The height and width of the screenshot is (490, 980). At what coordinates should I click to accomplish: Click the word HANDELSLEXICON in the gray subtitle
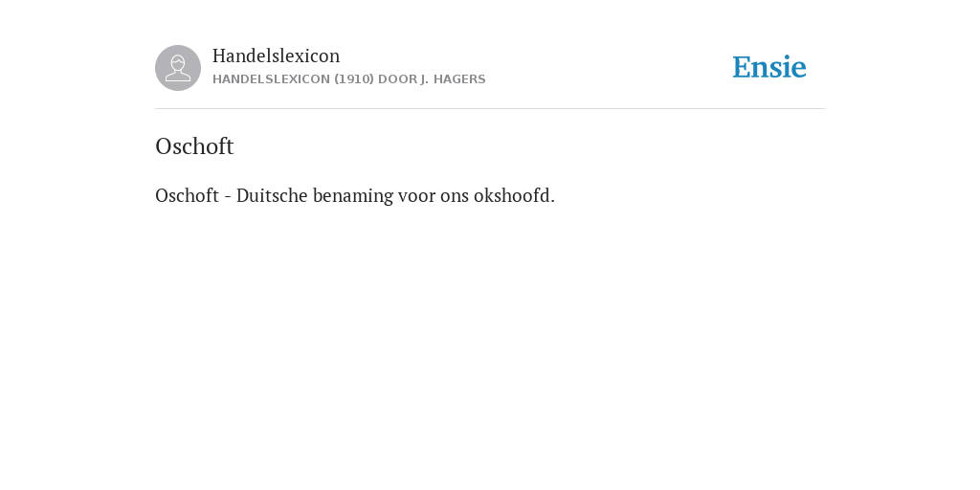tap(271, 79)
